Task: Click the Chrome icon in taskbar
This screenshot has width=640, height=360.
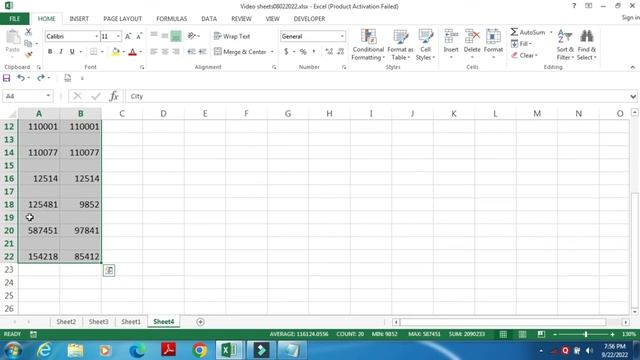Action: [x=200, y=350]
